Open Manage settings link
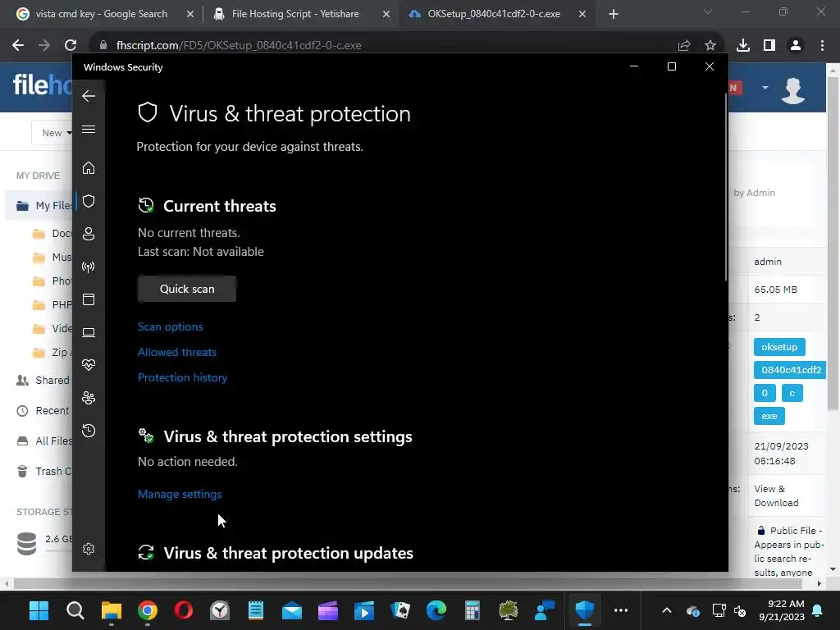The image size is (840, 630). point(180,494)
